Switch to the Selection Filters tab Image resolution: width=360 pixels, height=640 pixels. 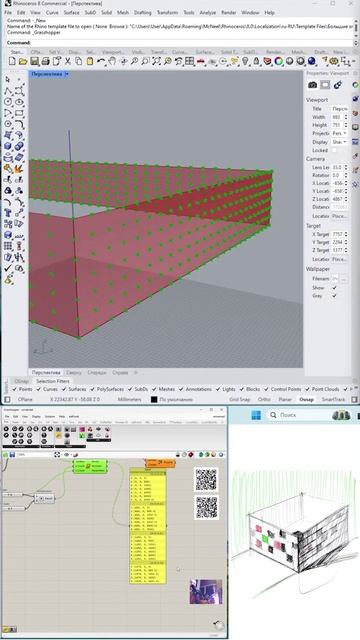(53, 381)
